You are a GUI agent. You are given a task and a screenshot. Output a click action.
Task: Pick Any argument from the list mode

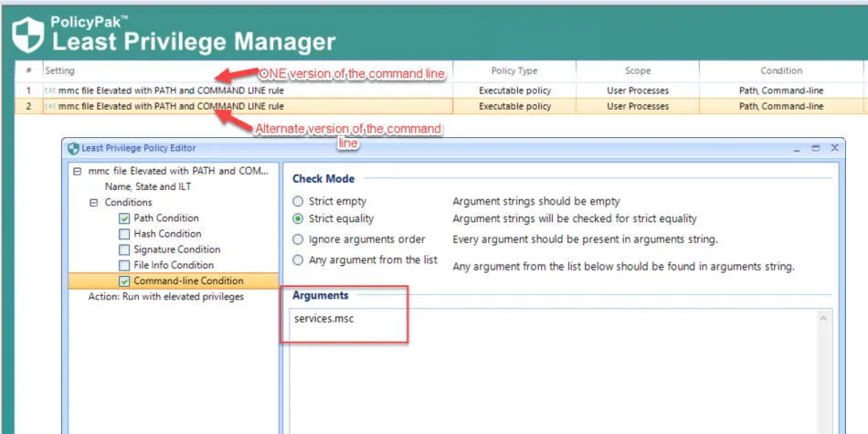pos(298,260)
